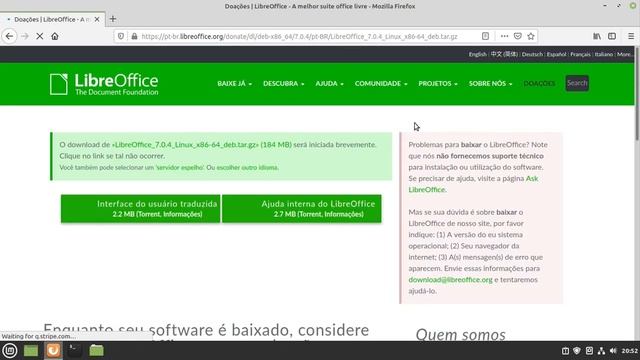Bookmark this page with the star

point(531,36)
